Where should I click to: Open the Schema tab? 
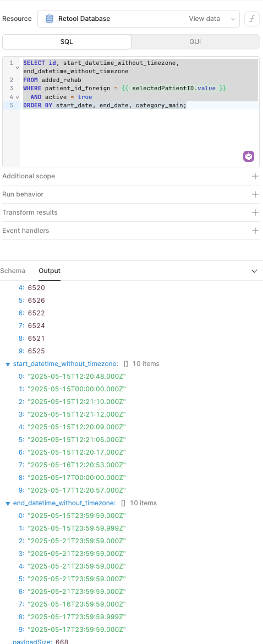click(x=13, y=271)
